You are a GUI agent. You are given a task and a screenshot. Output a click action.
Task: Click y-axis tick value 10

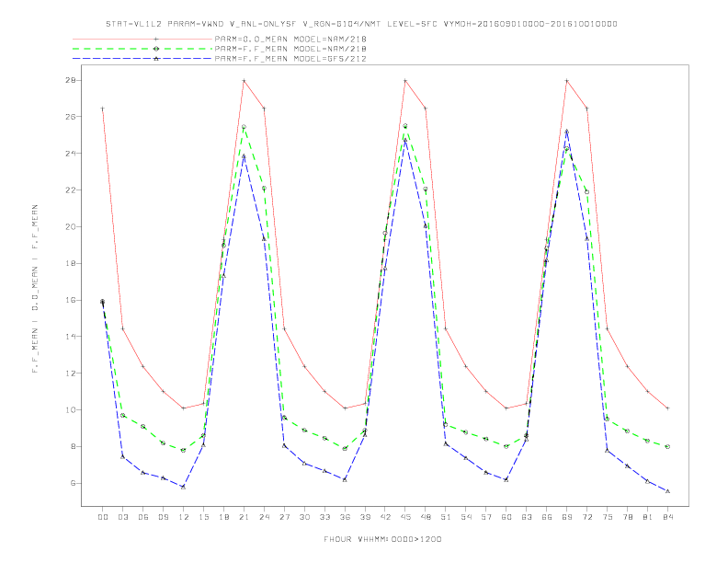tap(71, 409)
